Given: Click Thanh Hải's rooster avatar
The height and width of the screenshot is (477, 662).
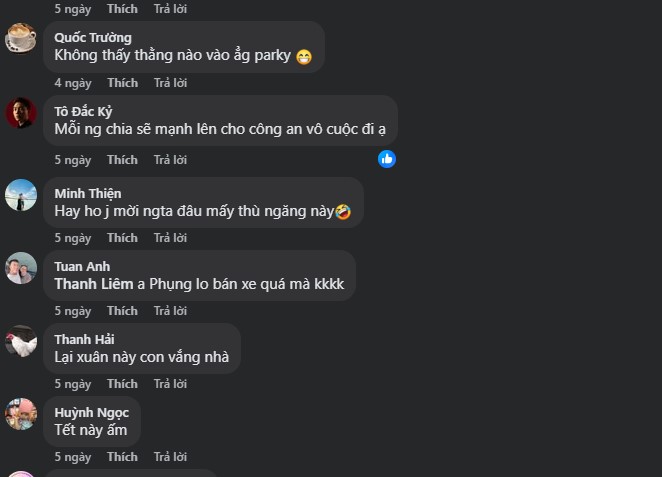Looking at the screenshot, I should 21,341.
